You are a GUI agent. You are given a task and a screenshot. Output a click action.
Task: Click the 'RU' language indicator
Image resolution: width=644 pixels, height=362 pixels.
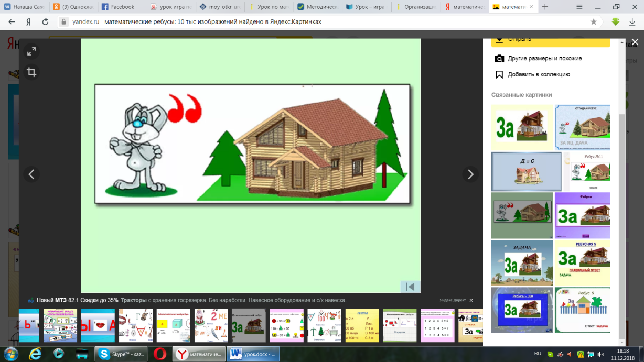(x=538, y=354)
